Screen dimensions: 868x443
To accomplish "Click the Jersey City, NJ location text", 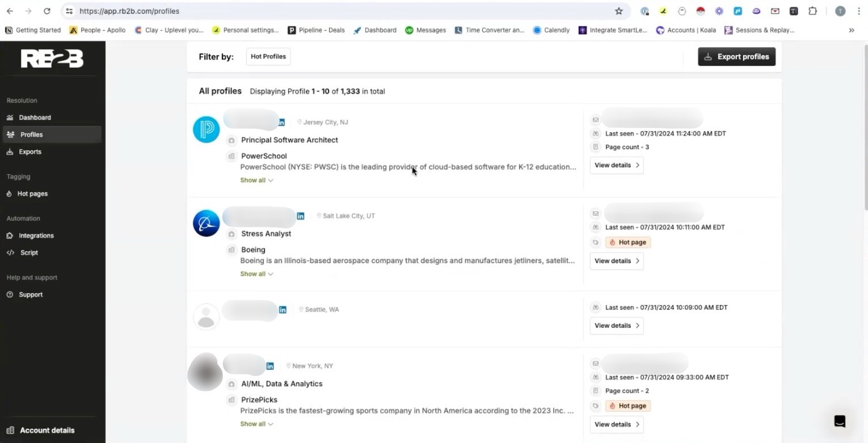I will 326,122.
